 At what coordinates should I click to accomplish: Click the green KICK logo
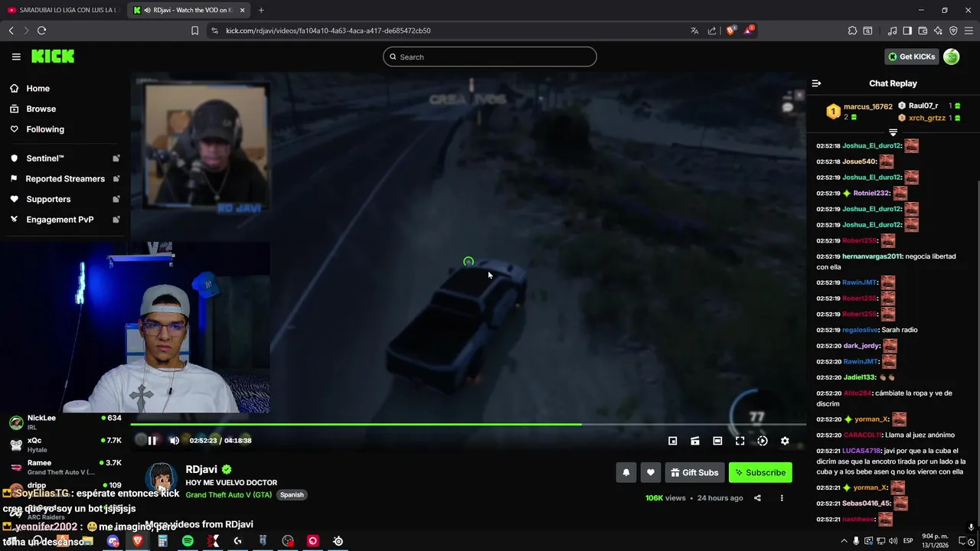tap(53, 57)
